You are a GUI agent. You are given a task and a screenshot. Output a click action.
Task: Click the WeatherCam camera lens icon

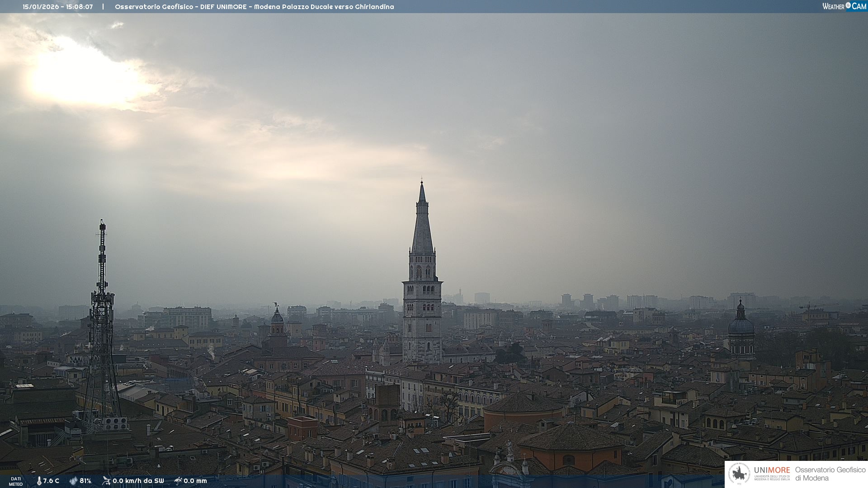[x=848, y=5]
